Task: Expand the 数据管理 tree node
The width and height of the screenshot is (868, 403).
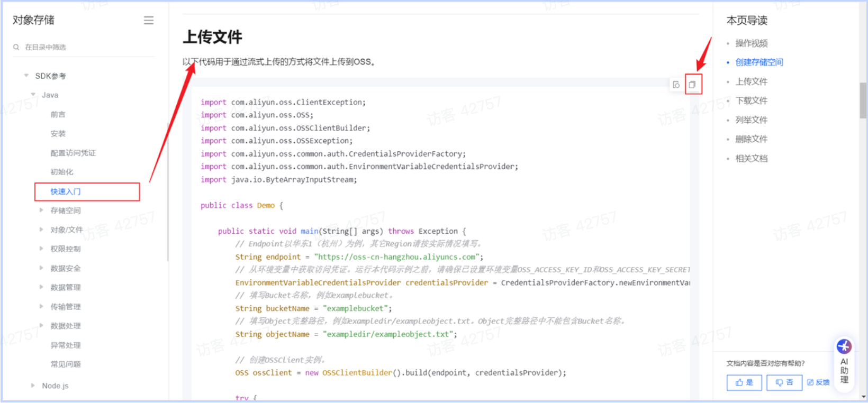Action: [41, 287]
